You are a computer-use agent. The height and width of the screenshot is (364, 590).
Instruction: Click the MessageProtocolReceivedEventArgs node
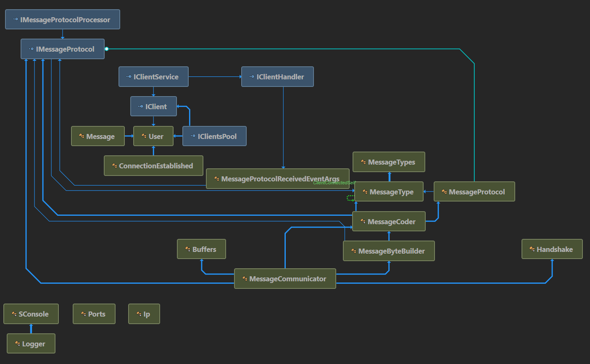point(278,179)
